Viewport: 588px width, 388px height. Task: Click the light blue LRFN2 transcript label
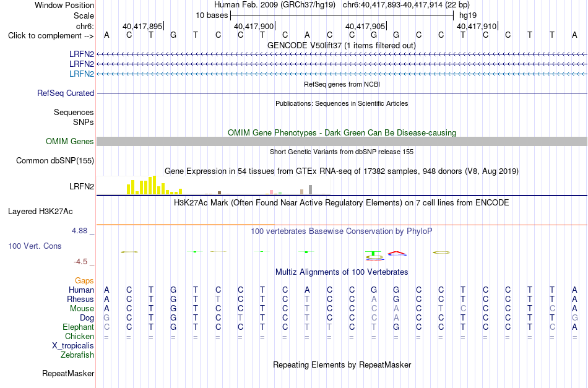tap(81, 74)
